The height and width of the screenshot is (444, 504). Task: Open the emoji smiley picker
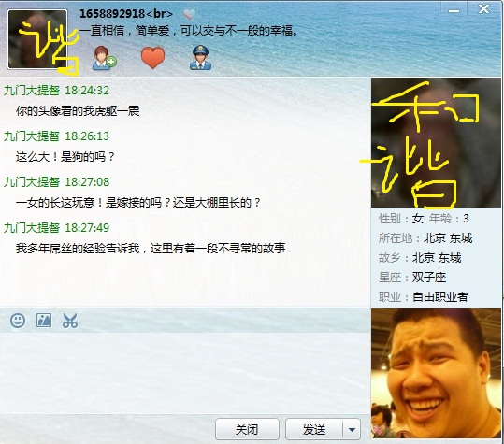(x=18, y=321)
